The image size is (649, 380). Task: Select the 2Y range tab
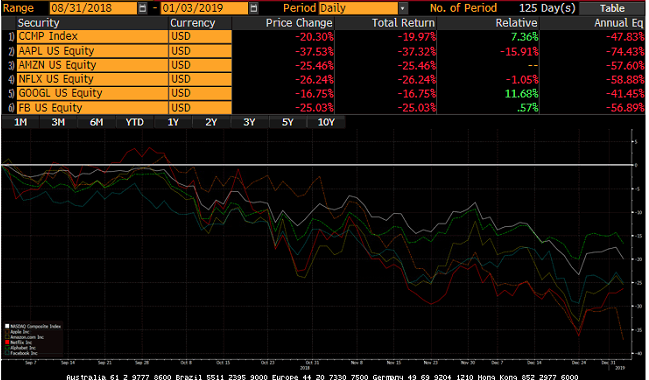click(211, 122)
